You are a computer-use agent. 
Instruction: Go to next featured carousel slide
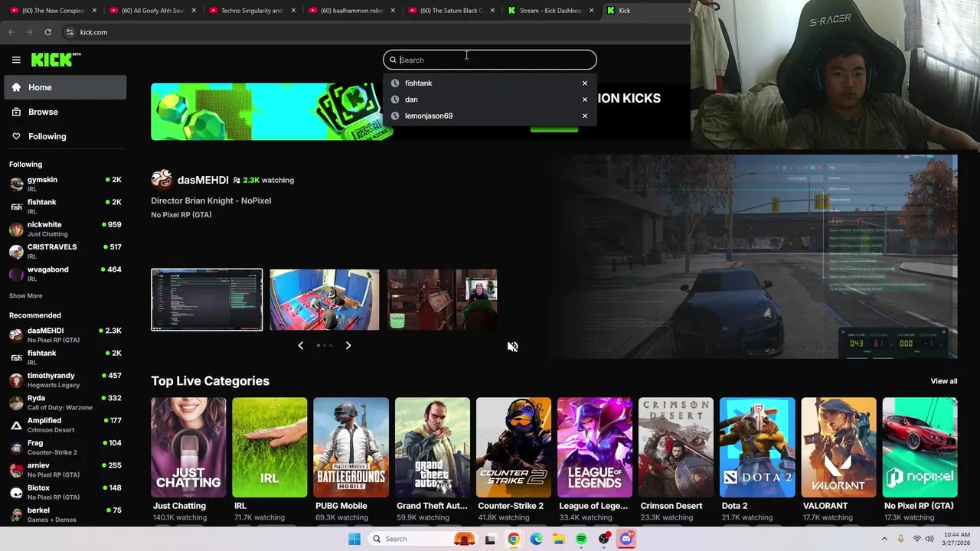coord(348,345)
